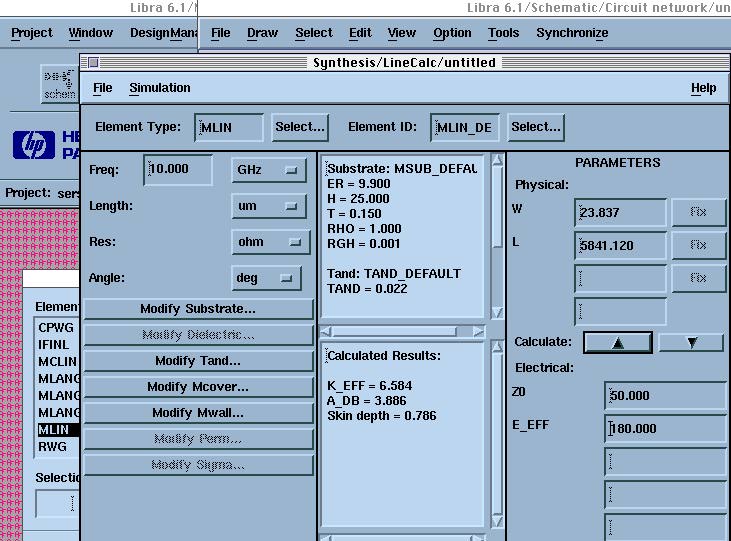
Task: Click the HP logo in Libra window
Action: tap(34, 145)
